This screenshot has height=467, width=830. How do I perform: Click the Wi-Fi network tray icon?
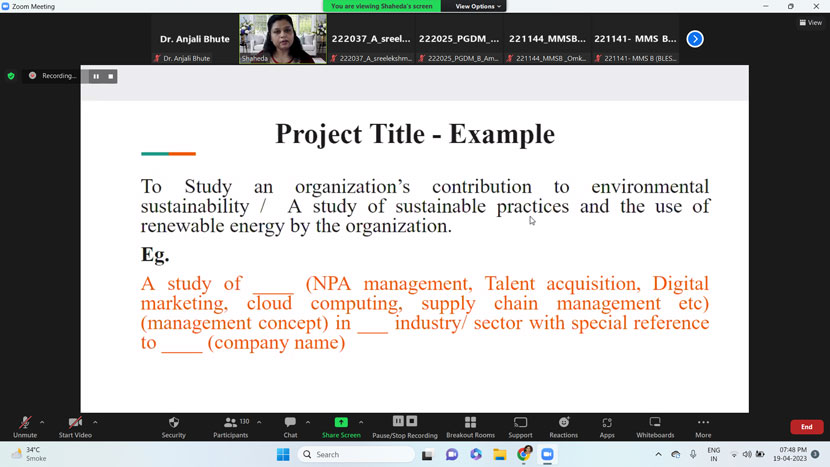[x=734, y=454]
